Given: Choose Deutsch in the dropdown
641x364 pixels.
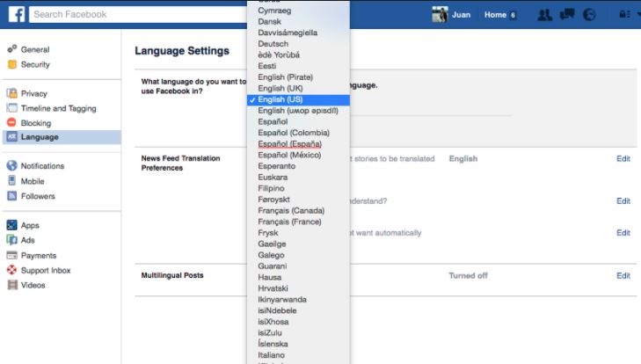Looking at the screenshot, I should click(273, 44).
